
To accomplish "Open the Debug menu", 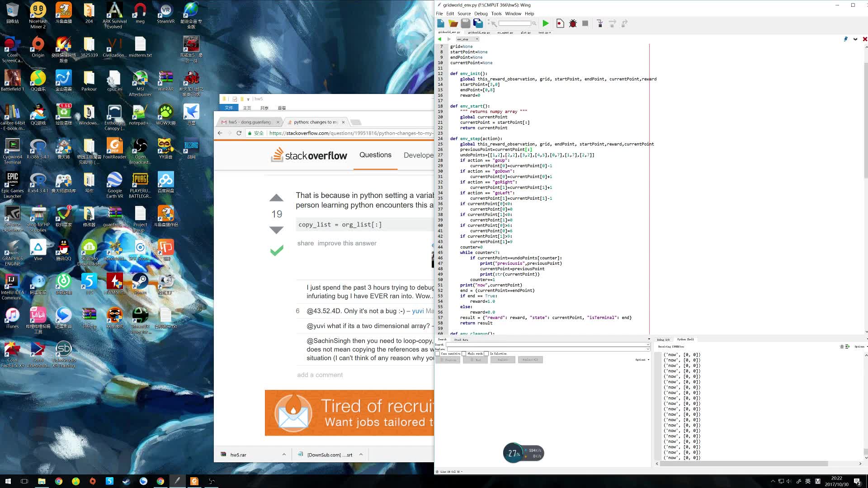I will point(481,14).
